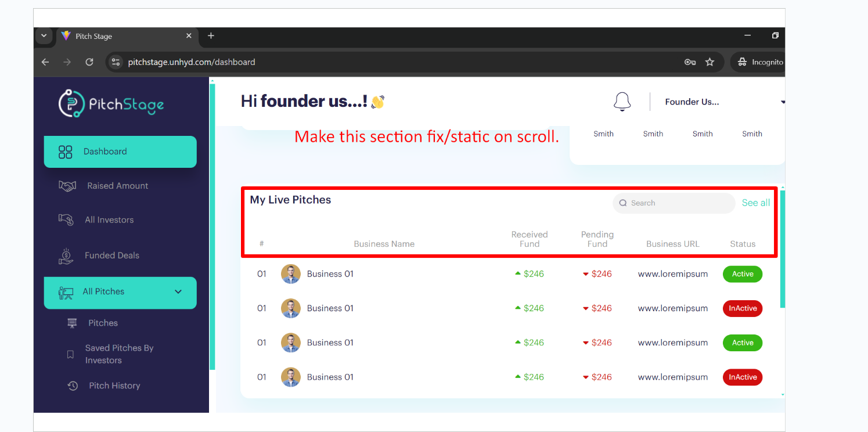The image size is (868, 432).
Task: Click the Pending Fund column header
Action: [x=597, y=239]
